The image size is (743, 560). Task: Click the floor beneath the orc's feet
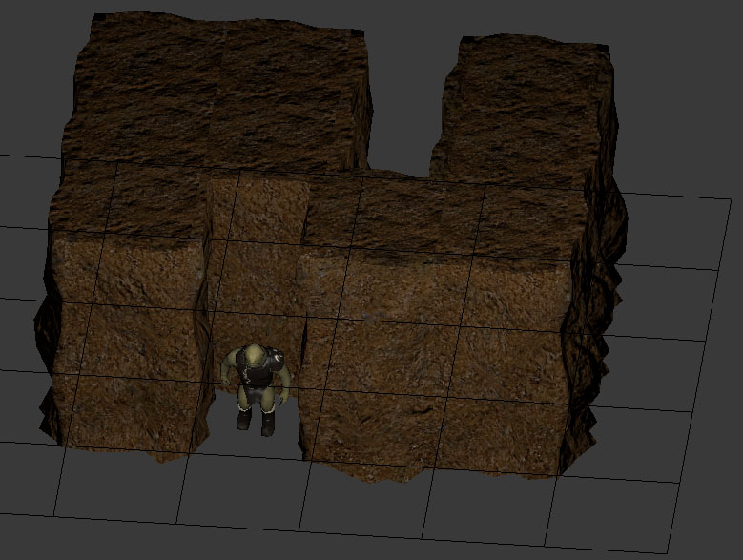click(x=256, y=441)
